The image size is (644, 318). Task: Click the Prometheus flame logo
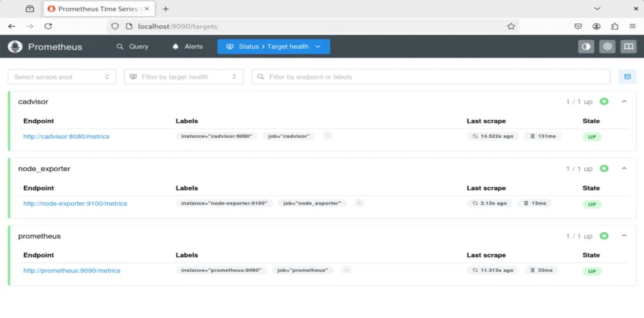click(15, 47)
